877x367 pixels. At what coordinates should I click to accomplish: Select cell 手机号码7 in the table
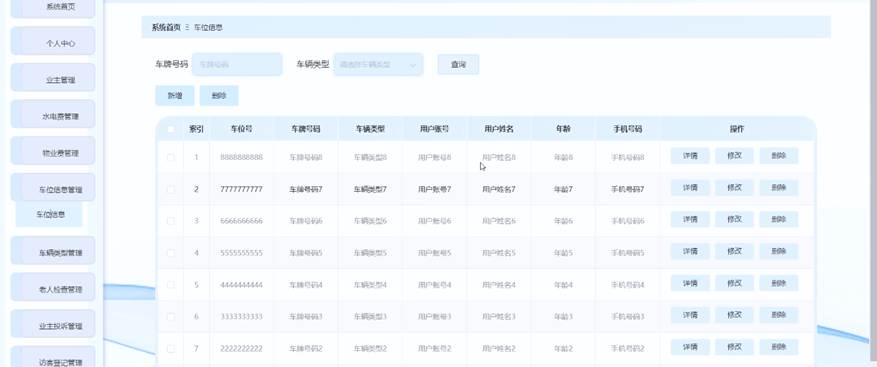[628, 190]
